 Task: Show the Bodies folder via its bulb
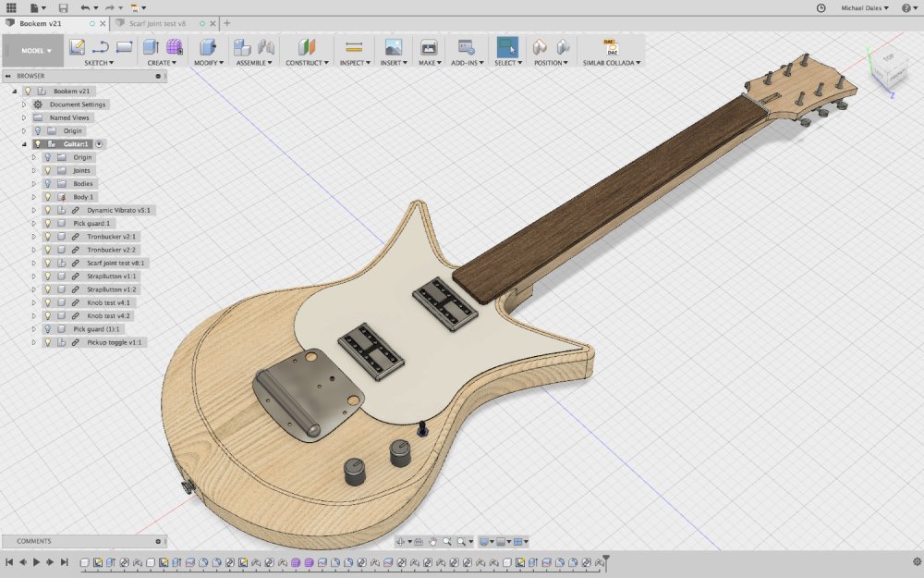(48, 183)
